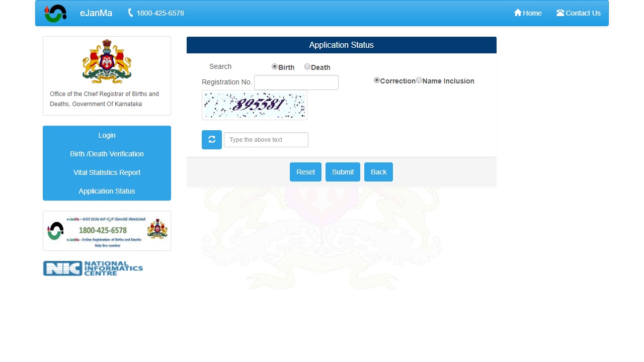The height and width of the screenshot is (362, 644).
Task: Open the Login page
Action: pos(107,135)
